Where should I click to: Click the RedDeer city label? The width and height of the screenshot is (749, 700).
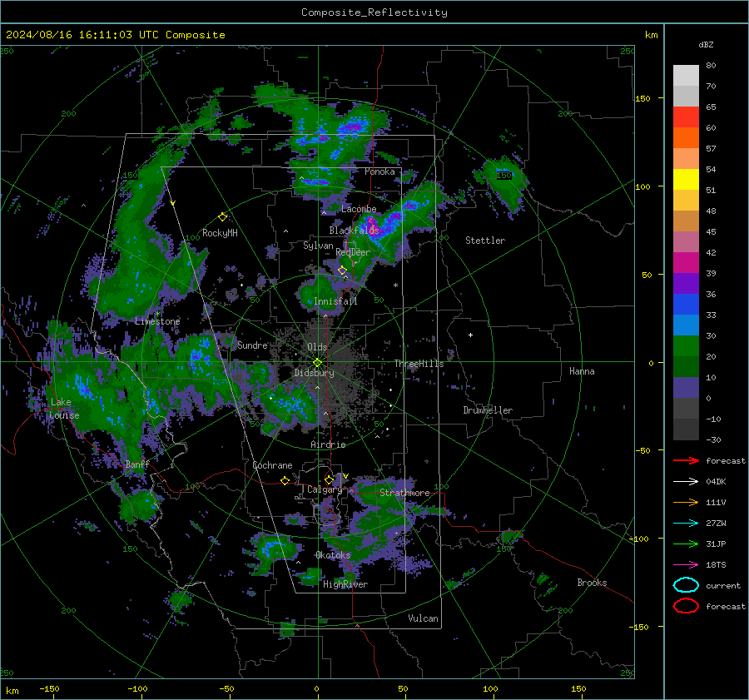[x=353, y=252]
